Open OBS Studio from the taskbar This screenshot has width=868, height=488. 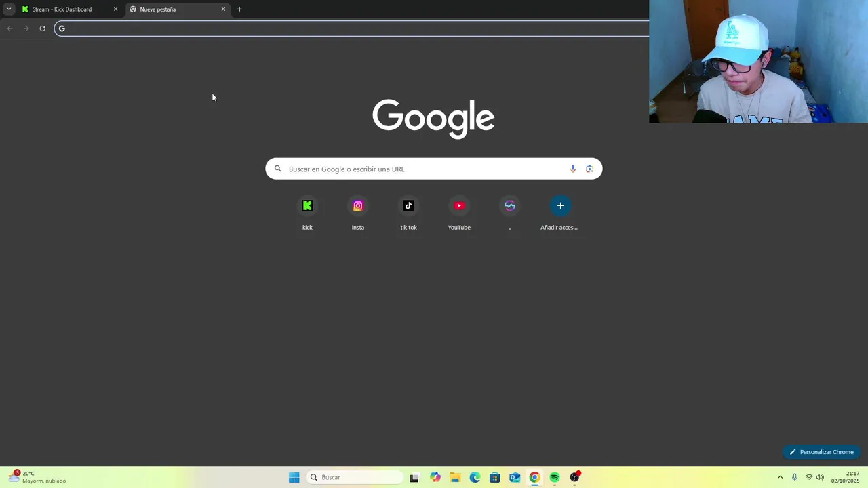[574, 477]
